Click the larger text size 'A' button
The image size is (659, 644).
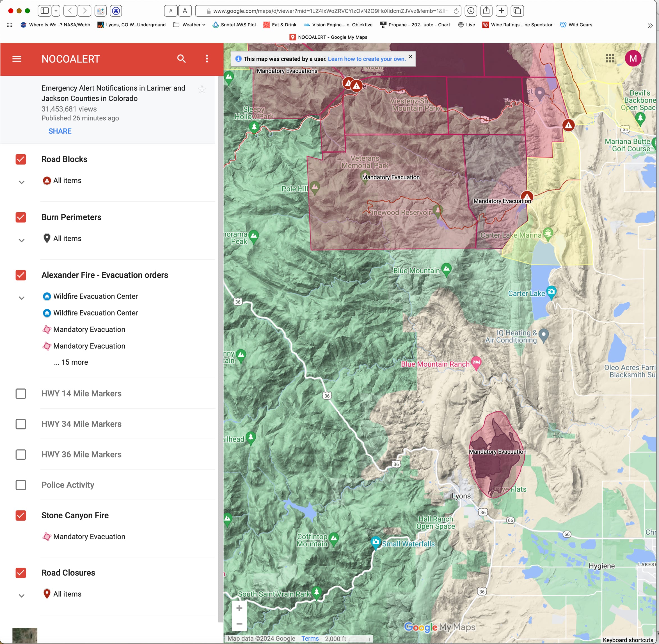click(185, 10)
